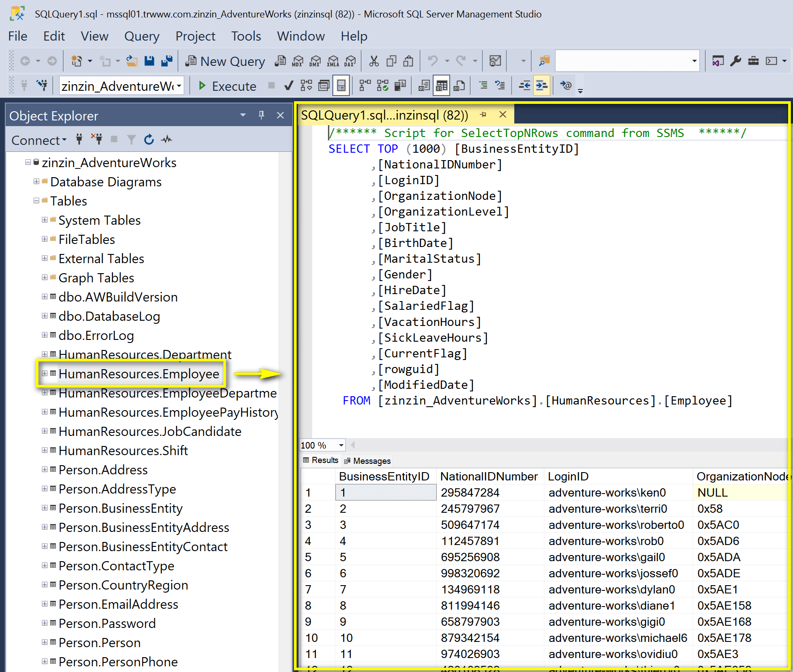Click the Cut scissors icon
Viewport: 793px width, 672px height.
(x=374, y=61)
